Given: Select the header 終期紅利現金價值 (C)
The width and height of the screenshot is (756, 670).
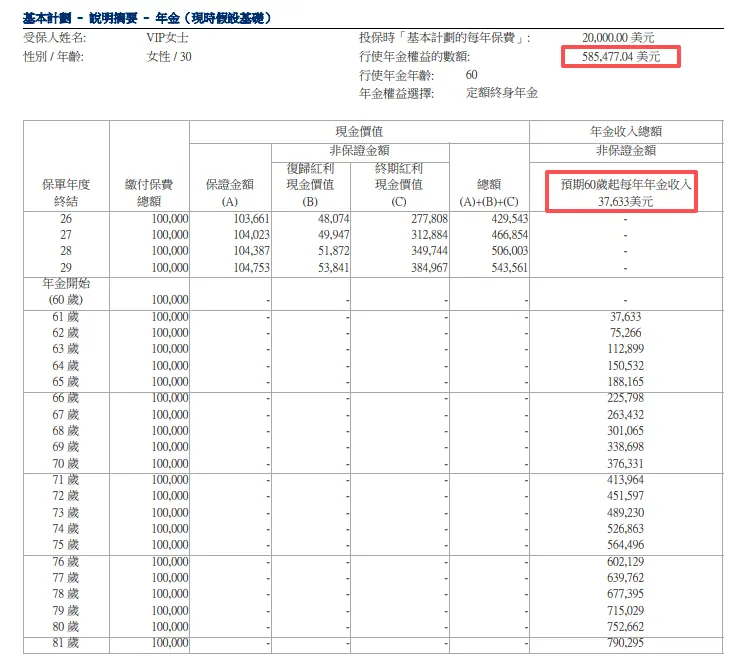Looking at the screenshot, I should (399, 185).
